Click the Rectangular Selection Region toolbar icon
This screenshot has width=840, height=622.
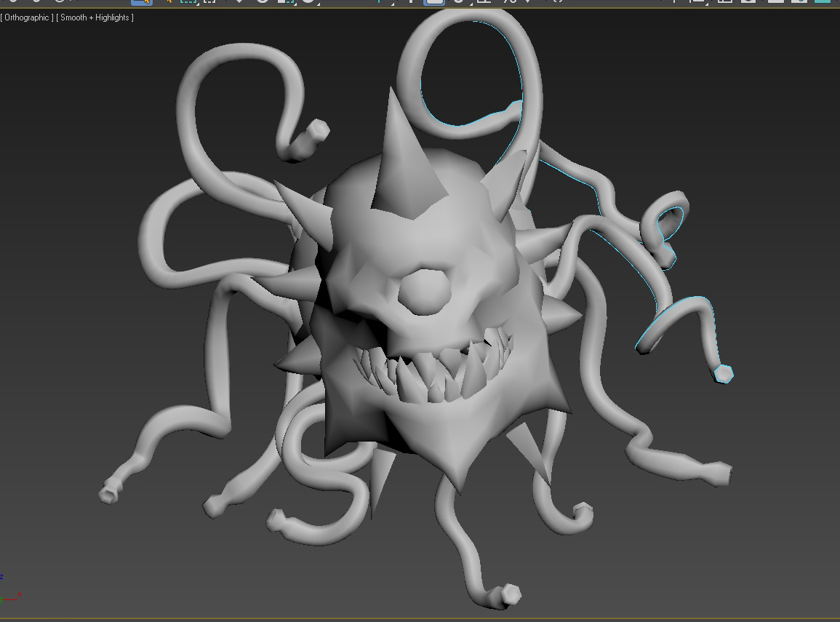(188, 1)
